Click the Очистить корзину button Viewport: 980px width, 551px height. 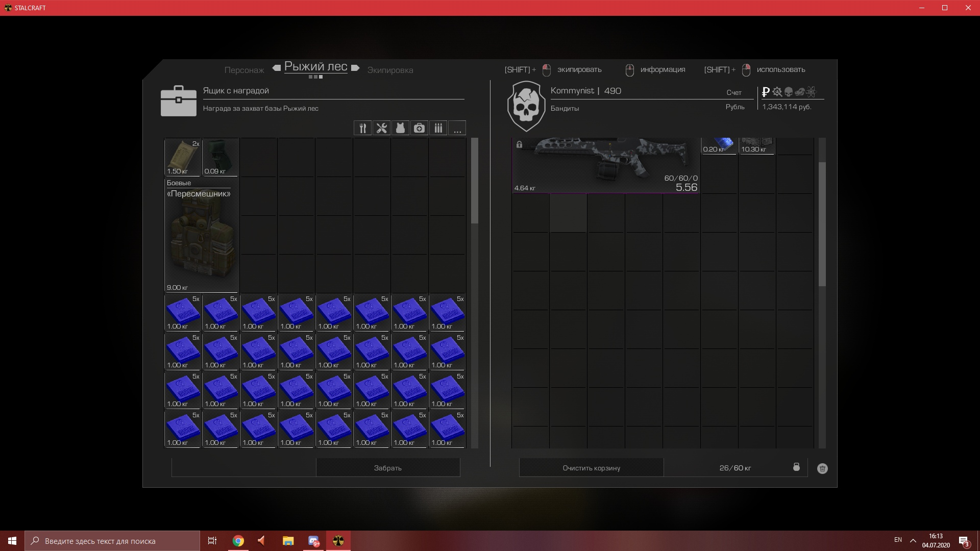click(x=591, y=468)
